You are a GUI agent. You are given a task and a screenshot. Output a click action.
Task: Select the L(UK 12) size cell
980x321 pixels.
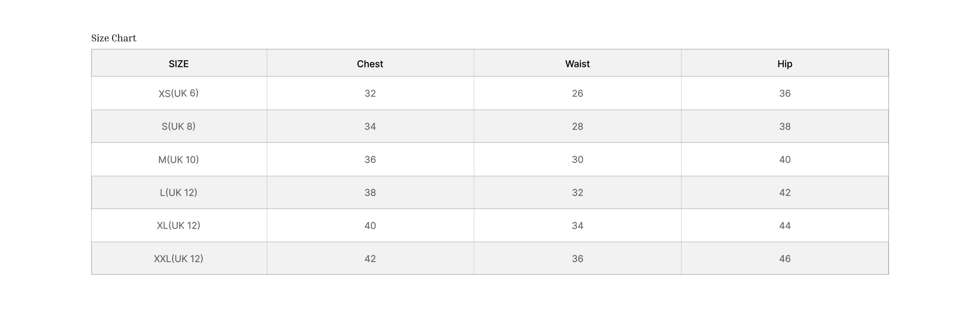[179, 192]
